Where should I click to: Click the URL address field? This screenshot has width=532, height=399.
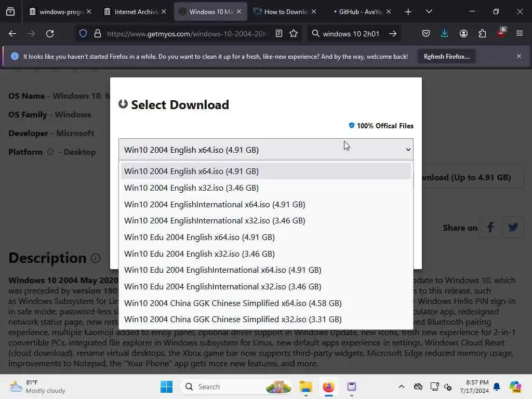187,34
